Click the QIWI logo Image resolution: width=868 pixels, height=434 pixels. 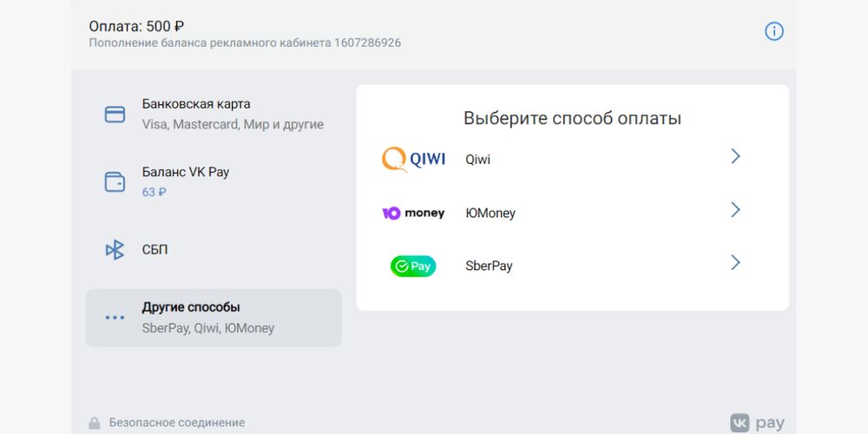pyautogui.click(x=413, y=160)
